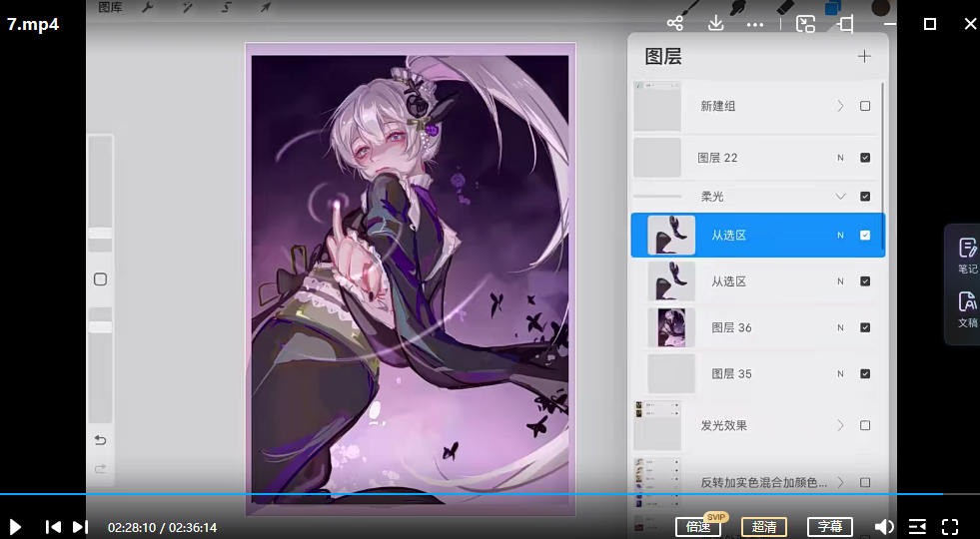Image resolution: width=980 pixels, height=539 pixels.
Task: Open the playlist icon beside volume
Action: pos(917,527)
